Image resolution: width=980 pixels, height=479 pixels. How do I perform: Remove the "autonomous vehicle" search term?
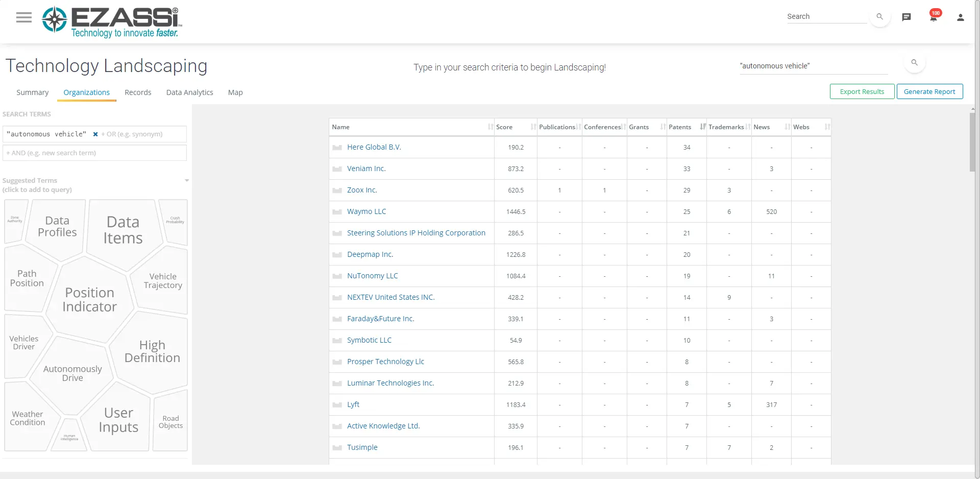(x=95, y=134)
